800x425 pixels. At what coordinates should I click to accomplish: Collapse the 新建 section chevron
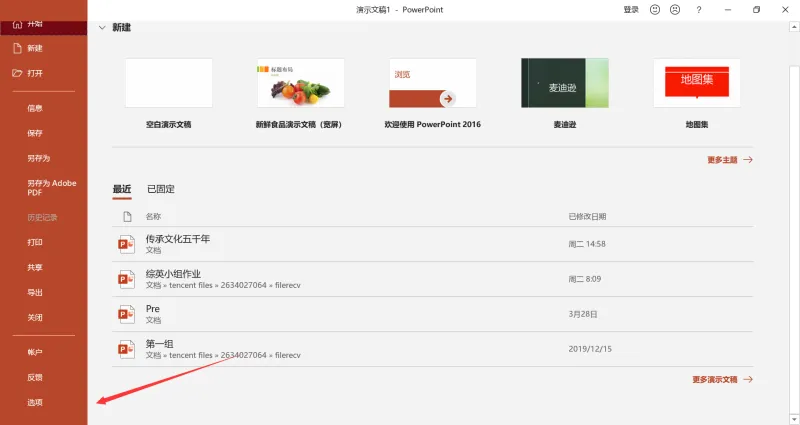tap(102, 28)
